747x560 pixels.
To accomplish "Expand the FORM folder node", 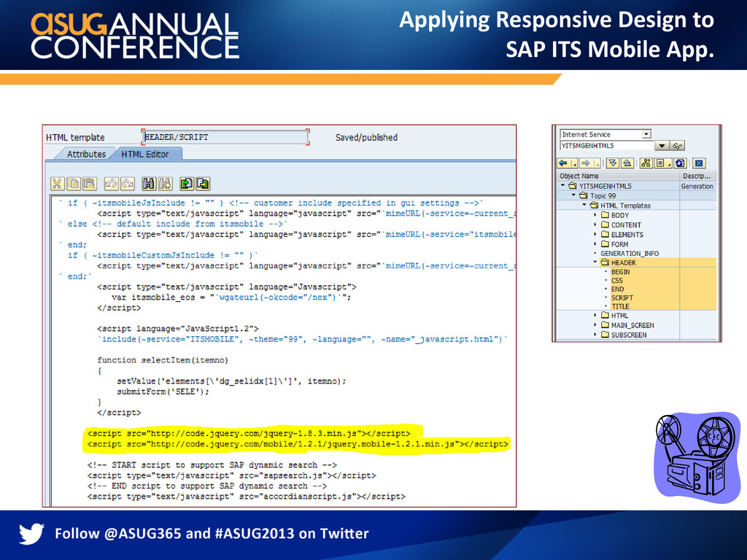I will point(595,244).
